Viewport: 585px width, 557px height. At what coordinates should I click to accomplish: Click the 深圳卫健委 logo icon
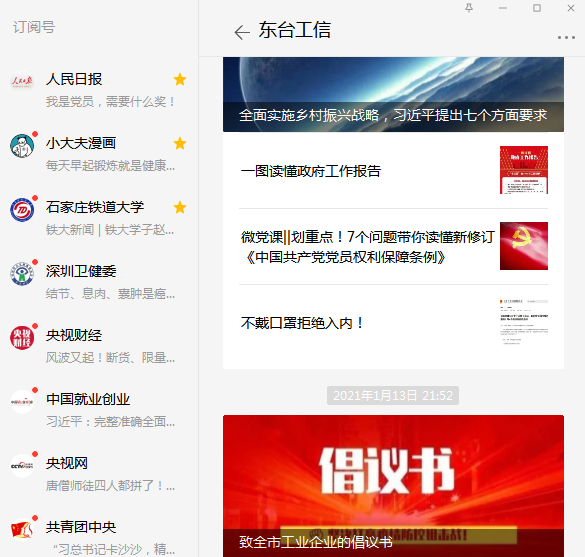pos(22,274)
